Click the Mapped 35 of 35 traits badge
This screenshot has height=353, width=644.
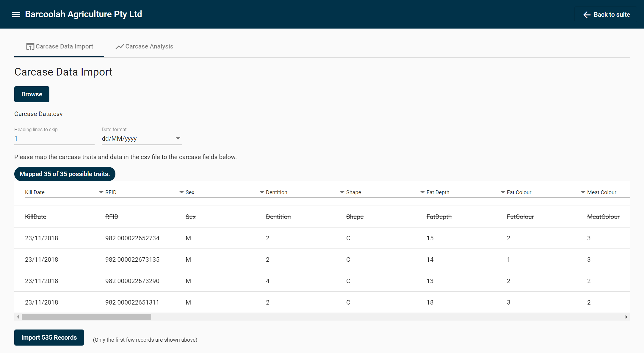65,174
